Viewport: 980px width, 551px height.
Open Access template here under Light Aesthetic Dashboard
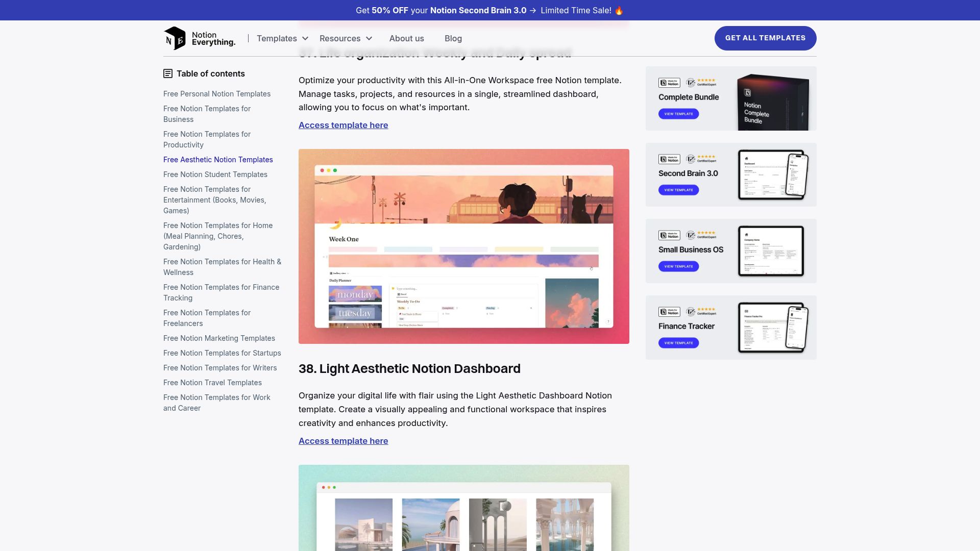click(x=343, y=441)
